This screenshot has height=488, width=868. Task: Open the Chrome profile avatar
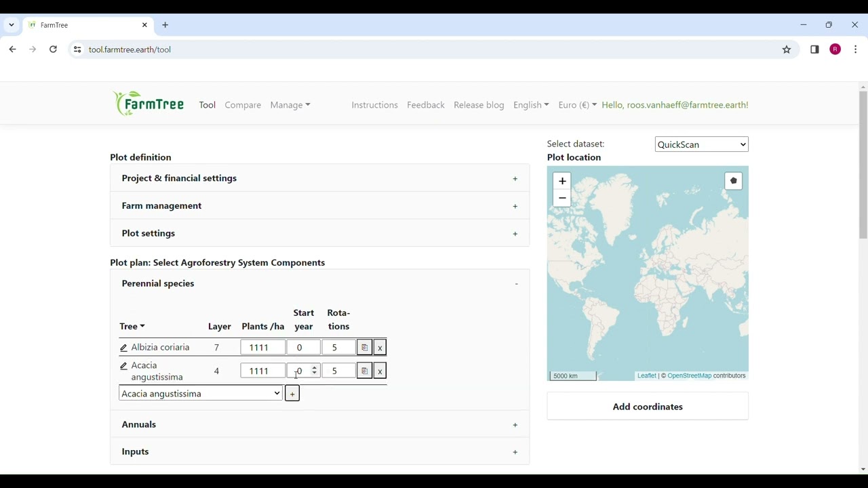[835, 49]
